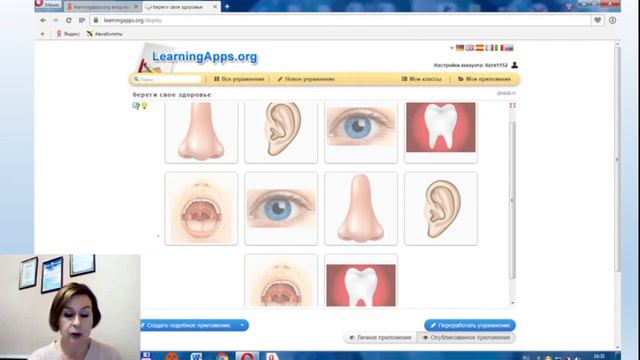This screenshot has width=640, height=360.
Task: Close the first learningapps.org tab
Action: (x=136, y=7)
